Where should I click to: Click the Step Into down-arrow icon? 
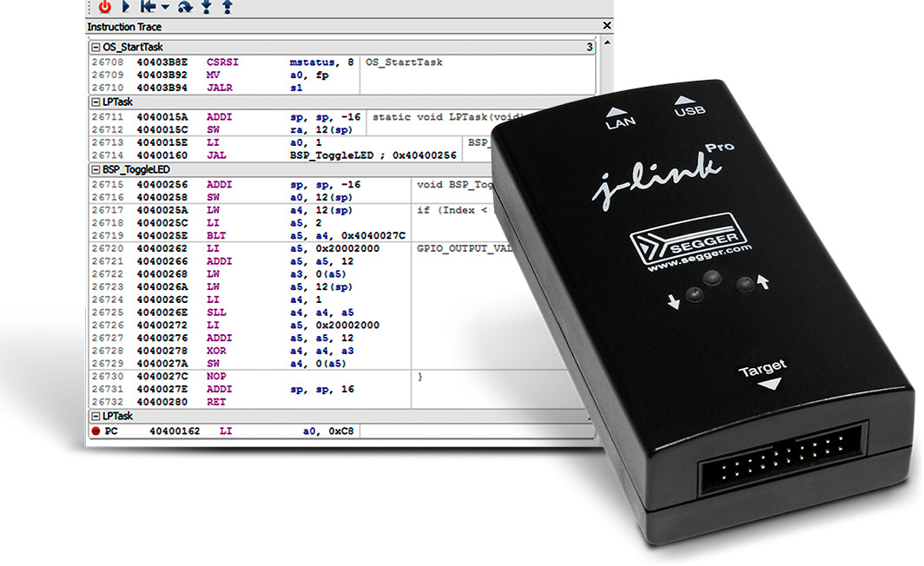pyautogui.click(x=207, y=6)
